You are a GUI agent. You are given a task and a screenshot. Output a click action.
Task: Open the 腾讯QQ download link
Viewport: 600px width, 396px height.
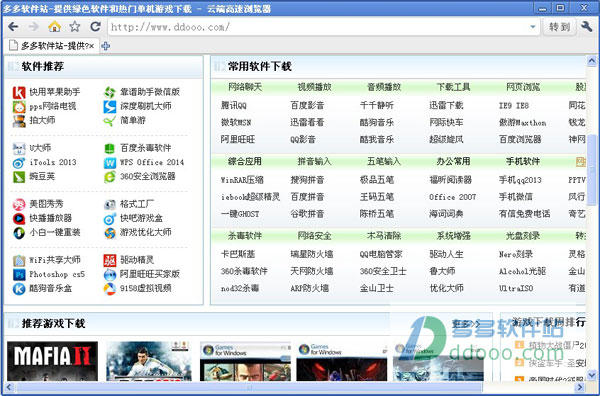234,105
